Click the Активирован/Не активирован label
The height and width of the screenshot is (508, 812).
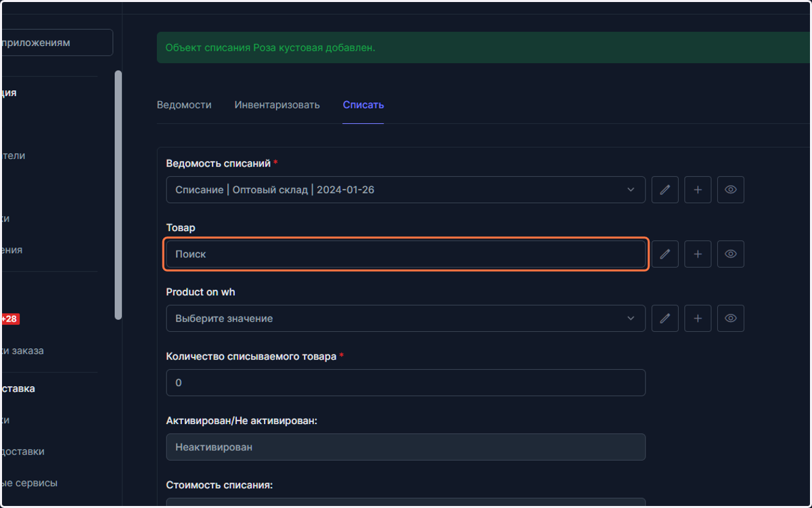[242, 421]
